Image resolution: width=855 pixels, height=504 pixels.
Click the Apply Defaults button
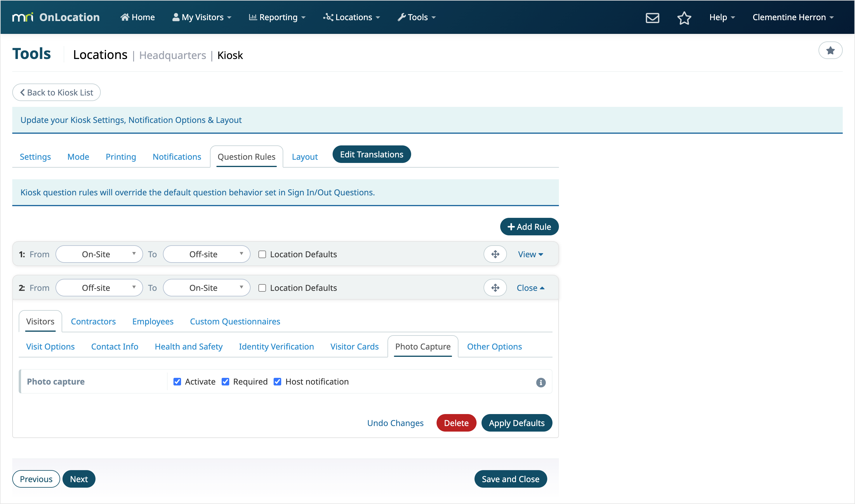[x=517, y=423]
